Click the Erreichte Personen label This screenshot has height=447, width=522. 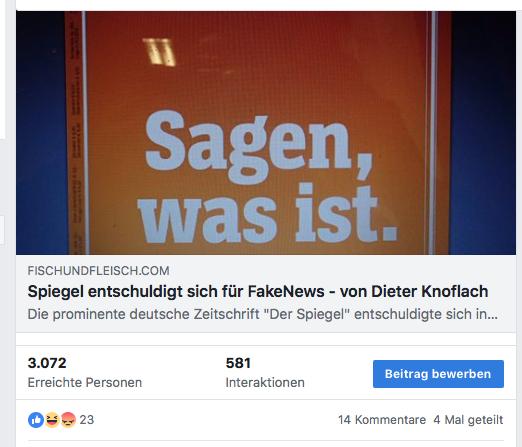pos(85,382)
